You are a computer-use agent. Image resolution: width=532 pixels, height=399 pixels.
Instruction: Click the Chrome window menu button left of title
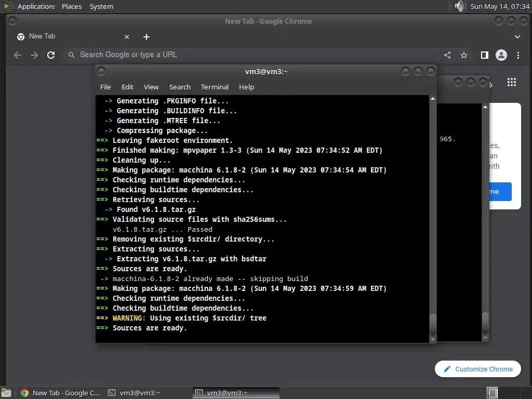pos(12,21)
